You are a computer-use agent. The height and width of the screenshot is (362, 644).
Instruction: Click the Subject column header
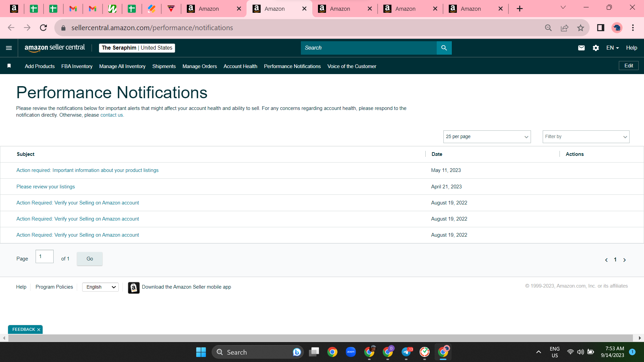25,154
